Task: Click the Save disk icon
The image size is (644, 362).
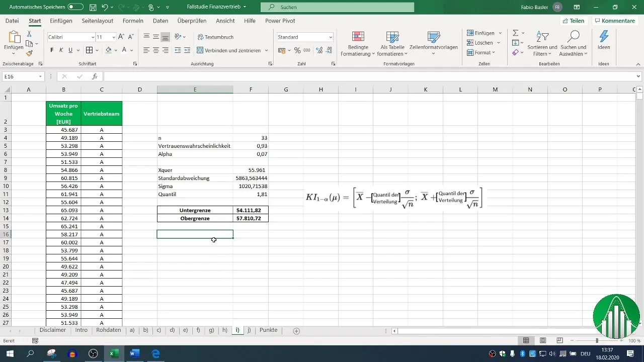Action: (x=93, y=7)
